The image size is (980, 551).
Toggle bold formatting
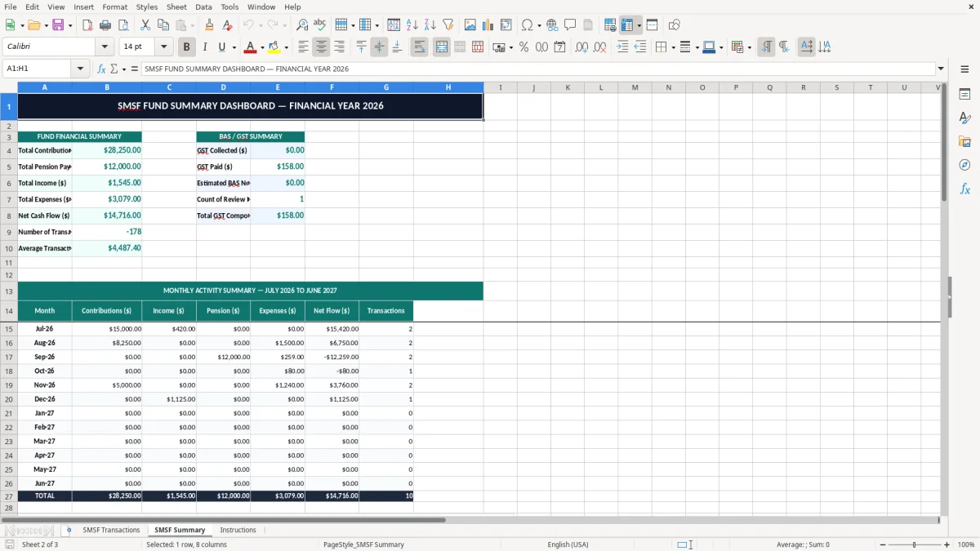tap(187, 47)
